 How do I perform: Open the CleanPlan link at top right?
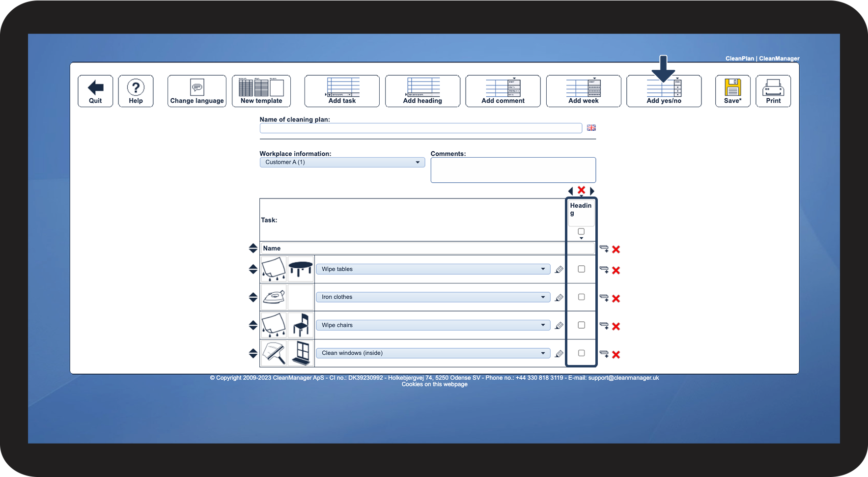(740, 58)
